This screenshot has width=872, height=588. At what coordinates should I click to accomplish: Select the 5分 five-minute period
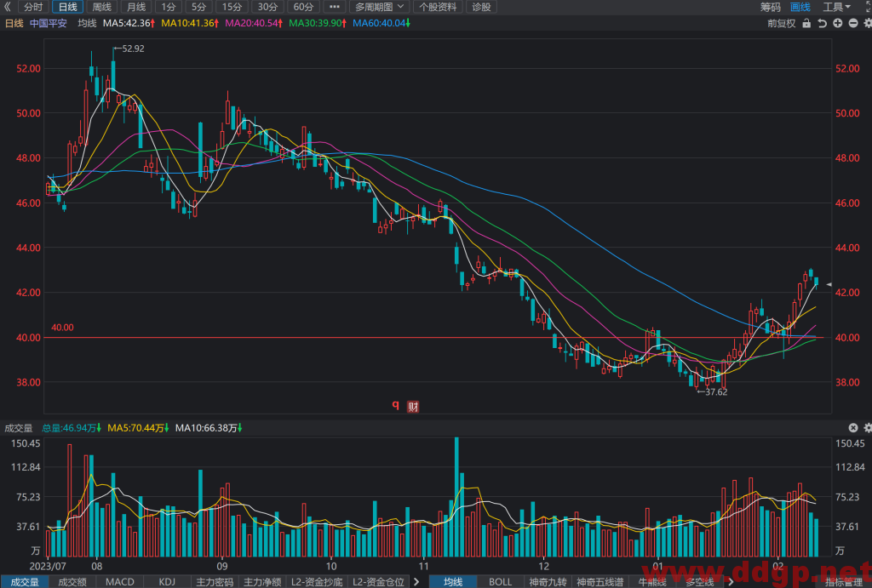[198, 7]
